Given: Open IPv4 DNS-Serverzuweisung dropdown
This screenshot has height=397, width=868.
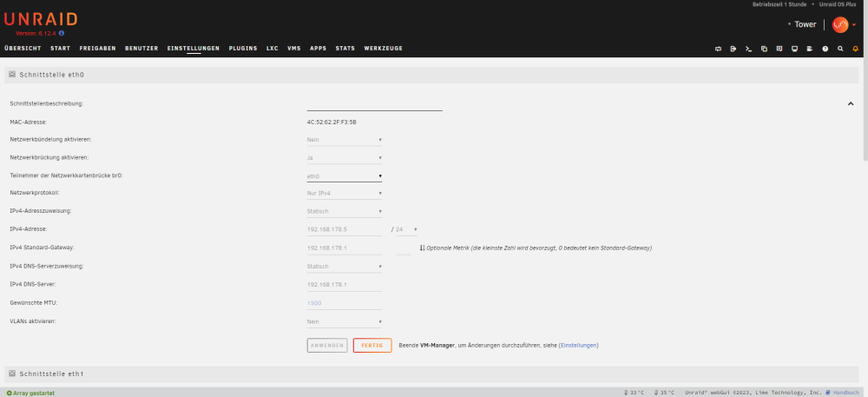Looking at the screenshot, I should (345, 267).
